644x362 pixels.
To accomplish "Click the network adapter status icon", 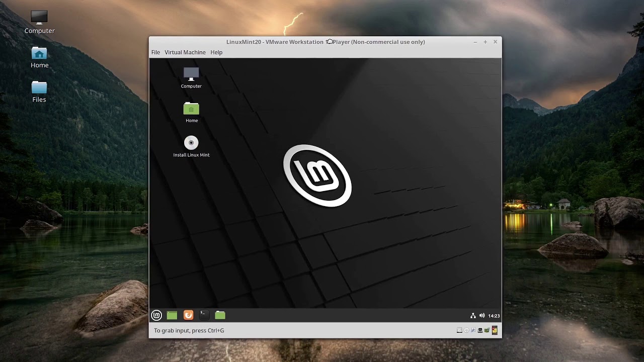I will point(480,330).
